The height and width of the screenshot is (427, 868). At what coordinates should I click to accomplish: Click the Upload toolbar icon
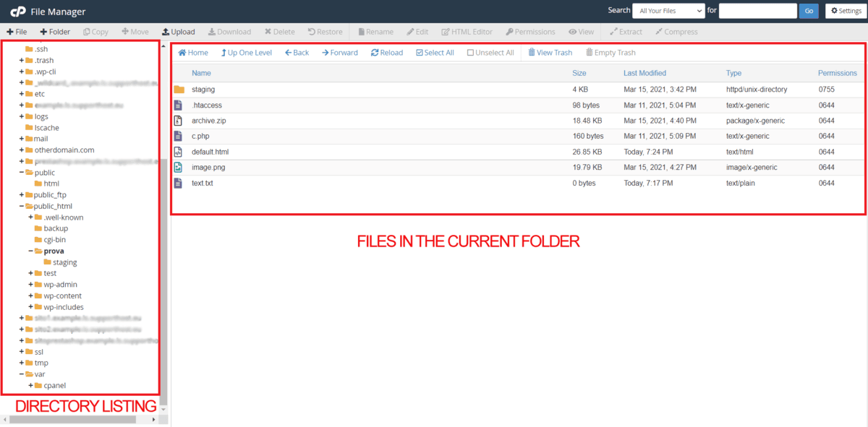[x=166, y=32]
